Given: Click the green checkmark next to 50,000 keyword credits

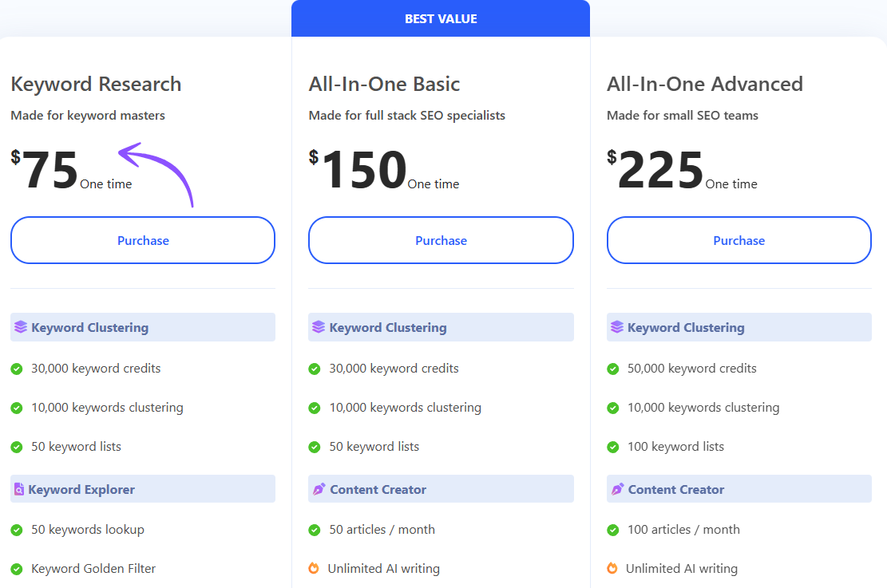Looking at the screenshot, I should (613, 369).
